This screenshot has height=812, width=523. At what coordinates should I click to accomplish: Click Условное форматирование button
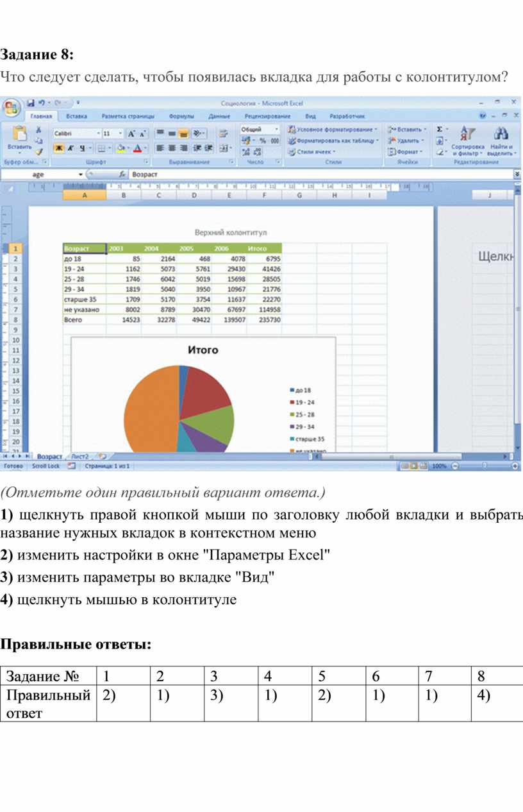[x=333, y=130]
